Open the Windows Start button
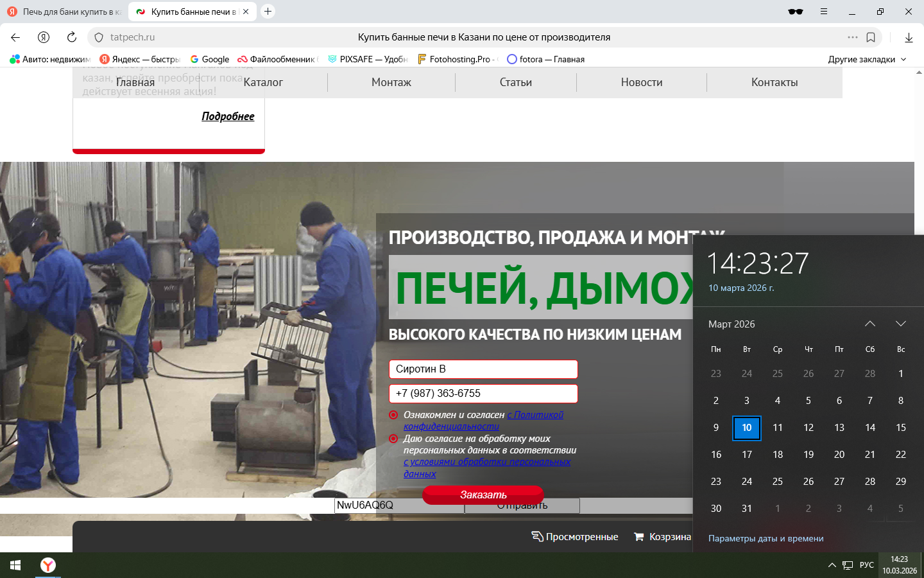 tap(15, 565)
